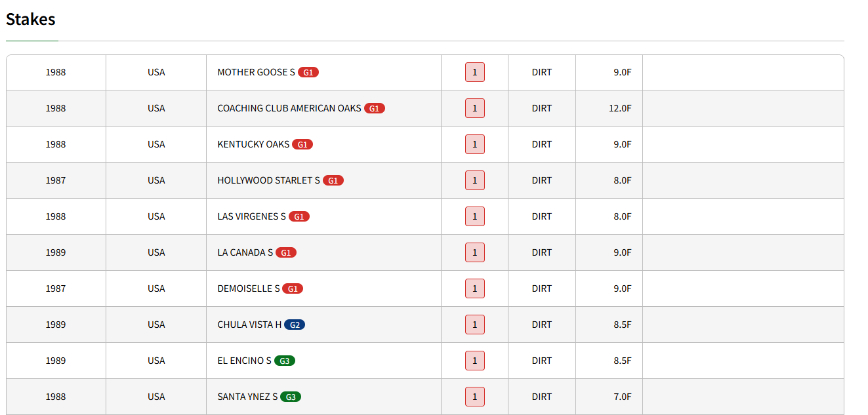Click year 1989 in the Chula Vista H row
The height and width of the screenshot is (415, 868).
tap(56, 325)
